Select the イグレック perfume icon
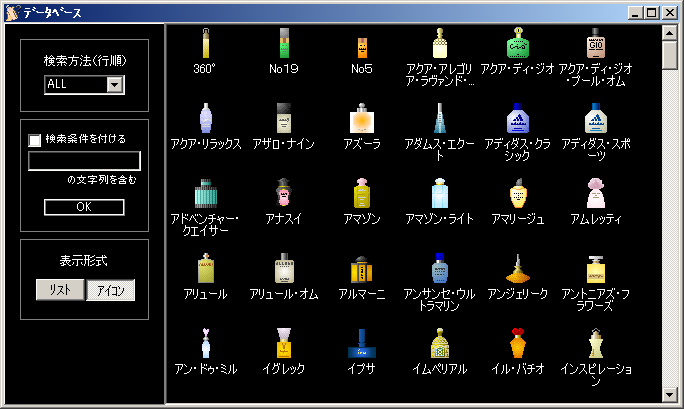 [x=284, y=344]
